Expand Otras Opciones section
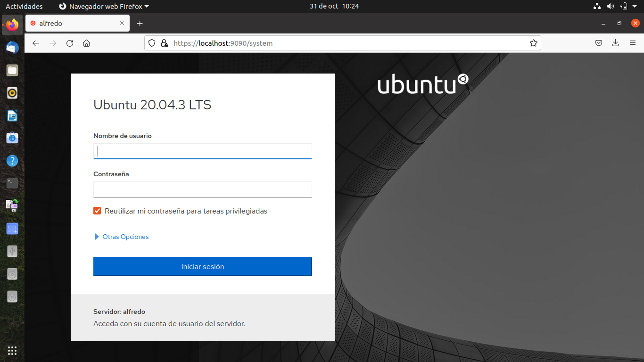 [x=122, y=237]
